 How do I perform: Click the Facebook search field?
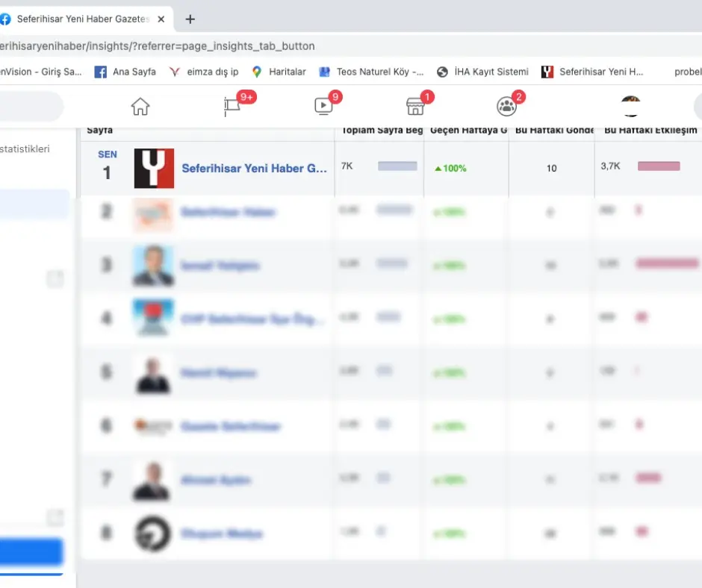31,107
